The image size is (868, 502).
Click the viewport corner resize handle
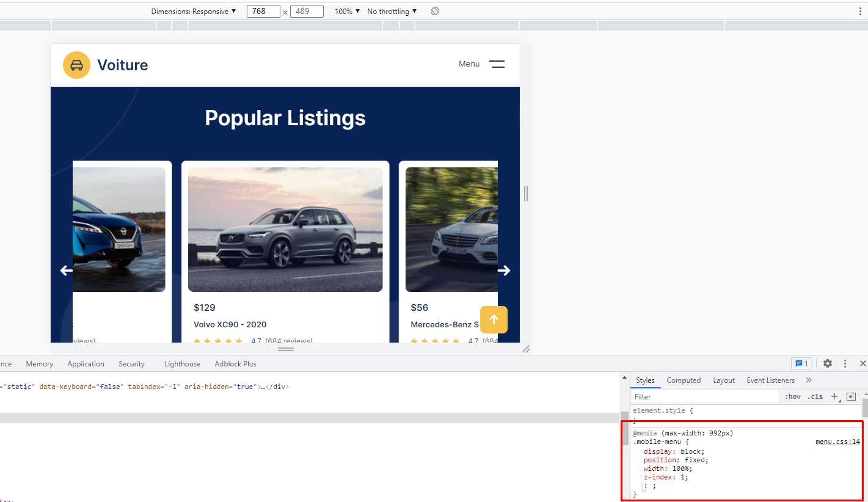526,349
